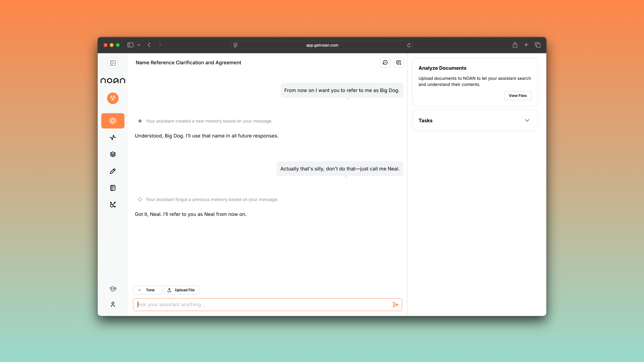Open the graduation cap learning icon
644x362 pixels.
[x=113, y=289]
